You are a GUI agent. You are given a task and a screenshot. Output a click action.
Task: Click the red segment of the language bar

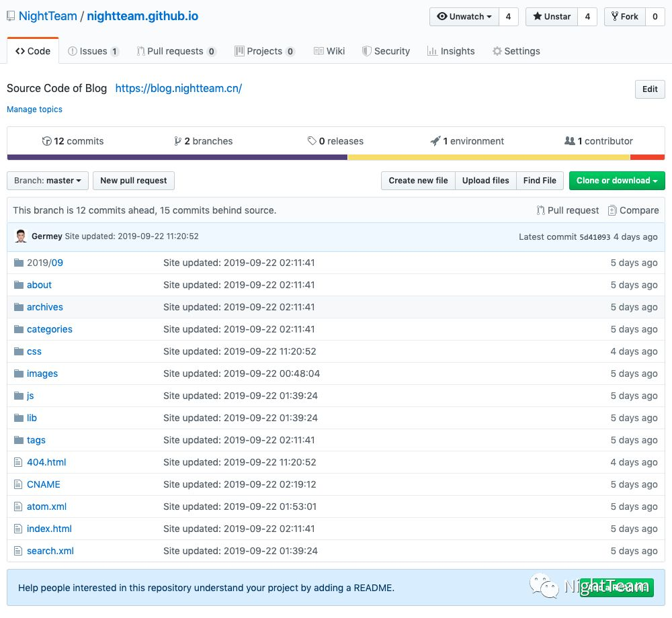pos(648,157)
